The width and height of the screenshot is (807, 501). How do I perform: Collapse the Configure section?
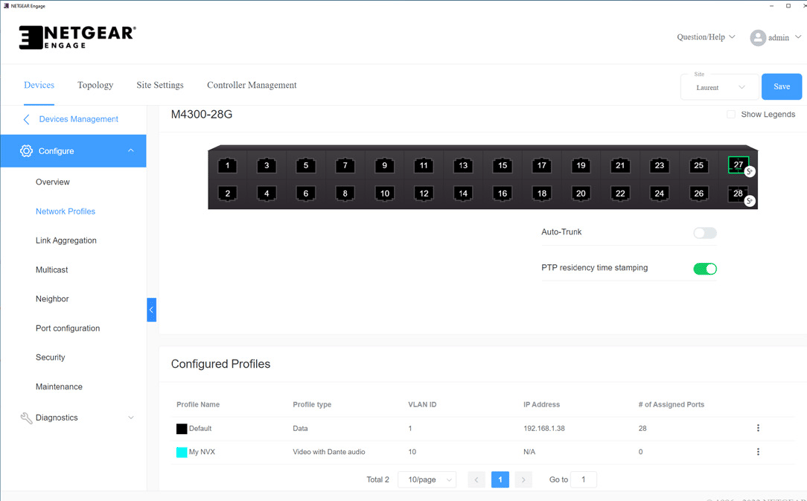(131, 150)
